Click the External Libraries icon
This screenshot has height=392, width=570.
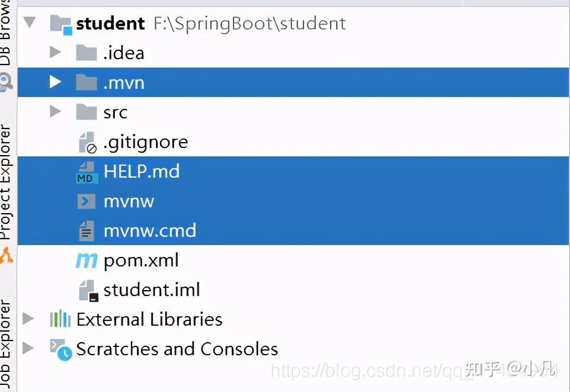(x=59, y=319)
